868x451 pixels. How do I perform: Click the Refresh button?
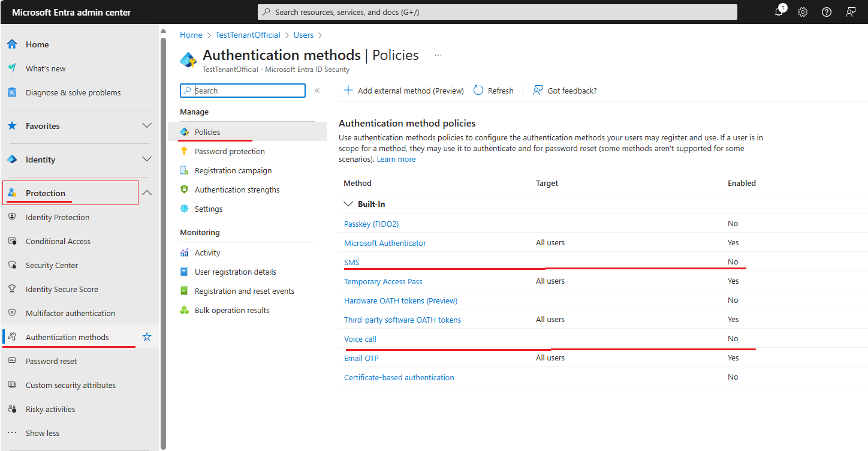pos(493,91)
